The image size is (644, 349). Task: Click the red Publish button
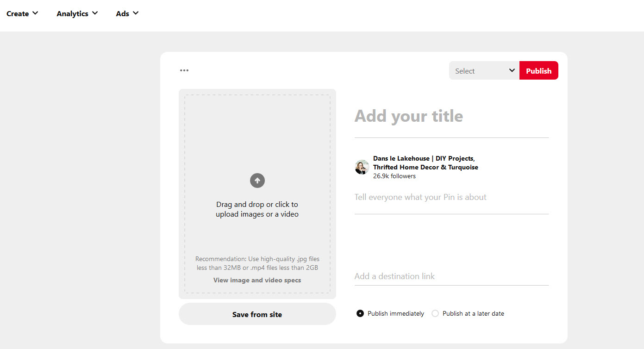point(538,71)
